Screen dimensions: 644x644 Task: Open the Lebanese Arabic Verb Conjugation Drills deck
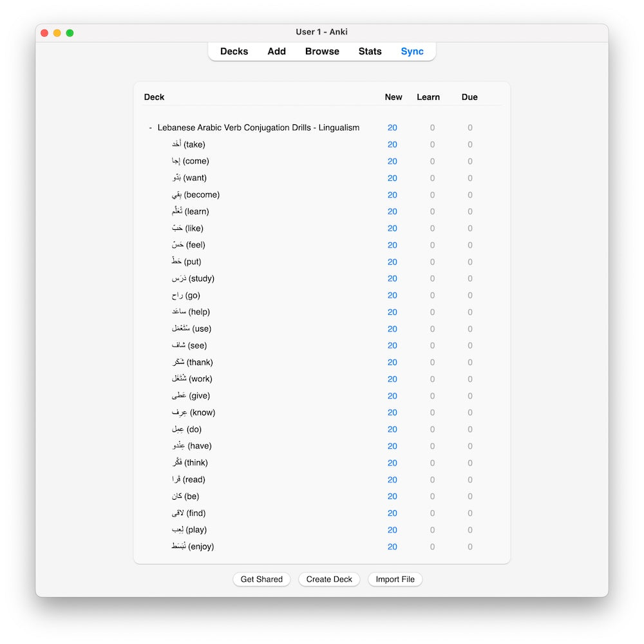tap(258, 128)
